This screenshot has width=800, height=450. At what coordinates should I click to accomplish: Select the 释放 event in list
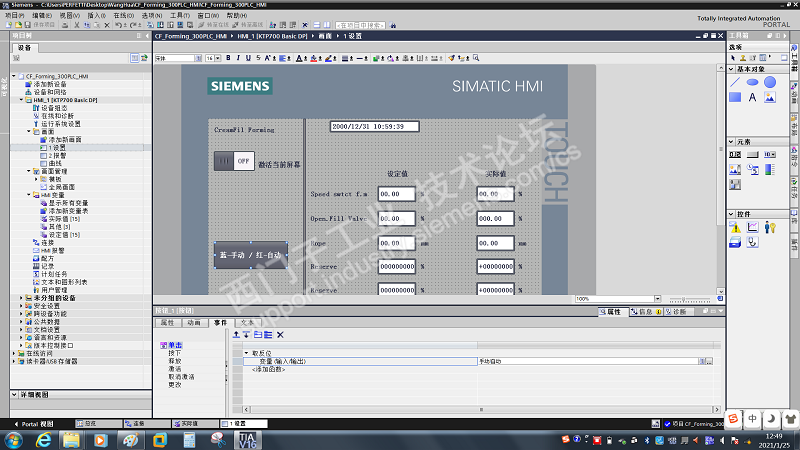point(174,361)
